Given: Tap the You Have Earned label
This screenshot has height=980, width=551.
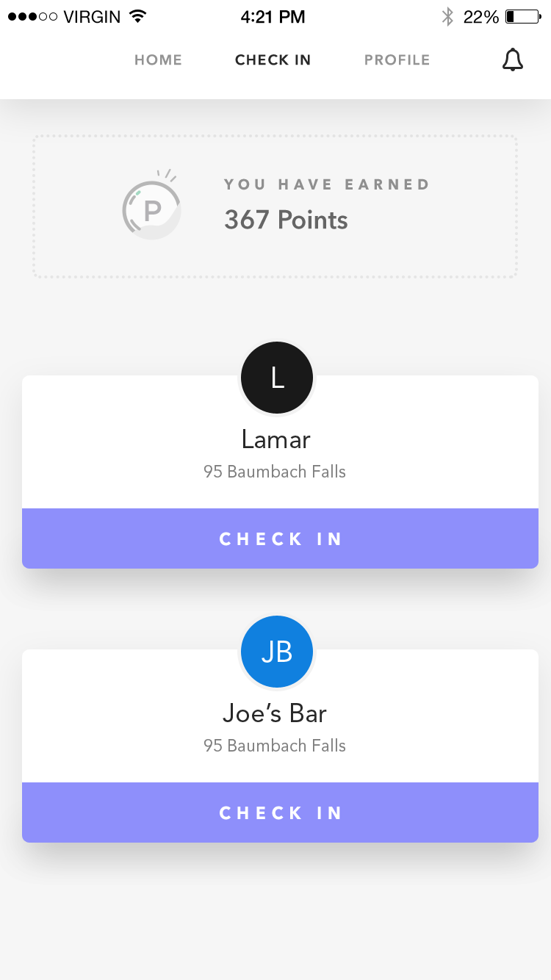Looking at the screenshot, I should [326, 184].
